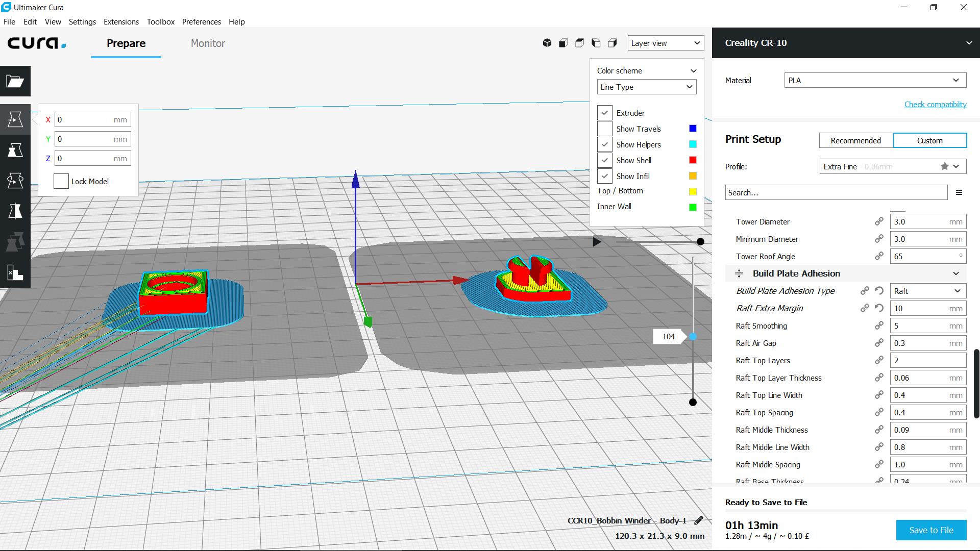Toggle the Show Travels checkbox
This screenshot has height=551, width=980.
[x=604, y=129]
